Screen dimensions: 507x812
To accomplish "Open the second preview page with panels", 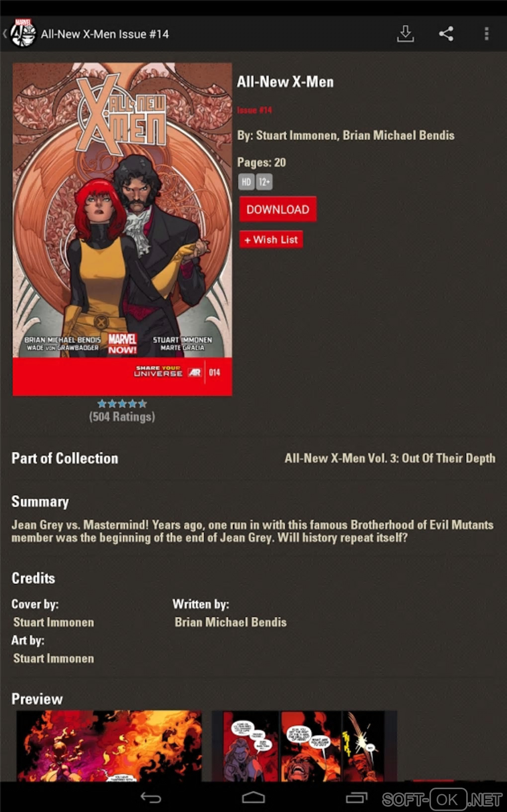I will pyautogui.click(x=304, y=746).
